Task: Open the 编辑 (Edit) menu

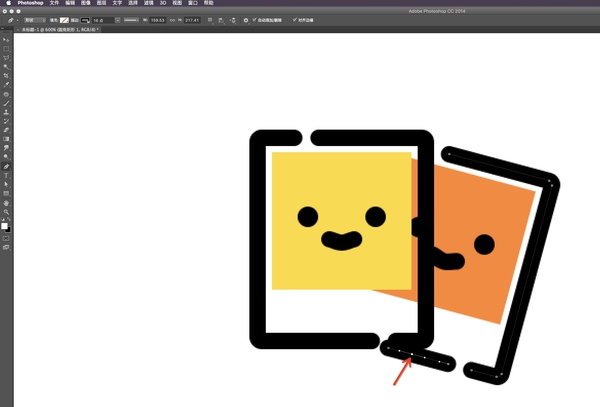Action: pos(70,3)
